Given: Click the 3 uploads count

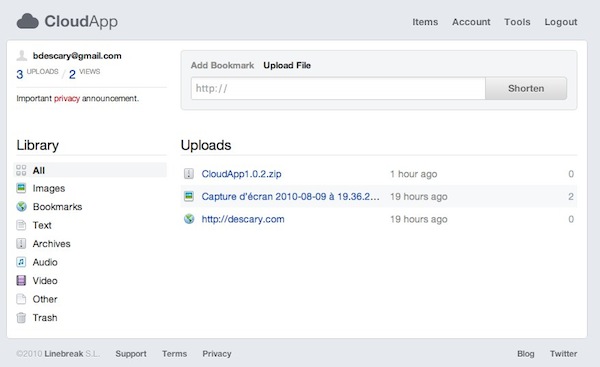Looking at the screenshot, I should pyautogui.click(x=20, y=74).
